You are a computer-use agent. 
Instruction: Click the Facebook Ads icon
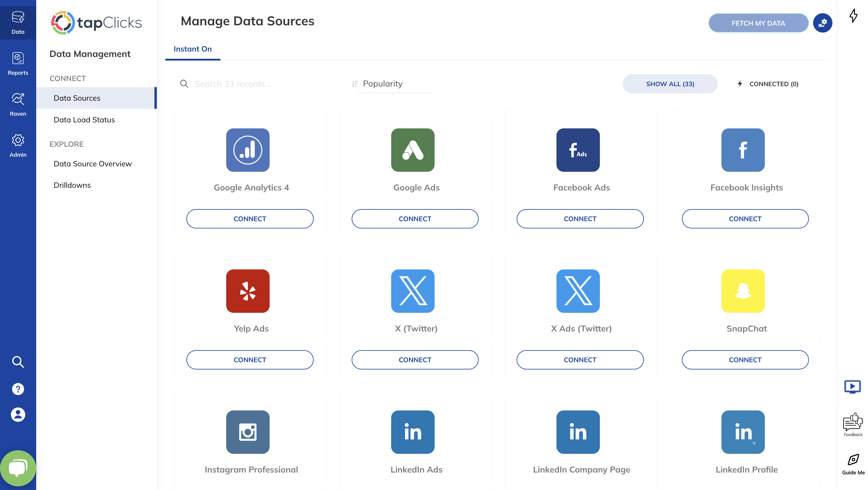pyautogui.click(x=578, y=150)
